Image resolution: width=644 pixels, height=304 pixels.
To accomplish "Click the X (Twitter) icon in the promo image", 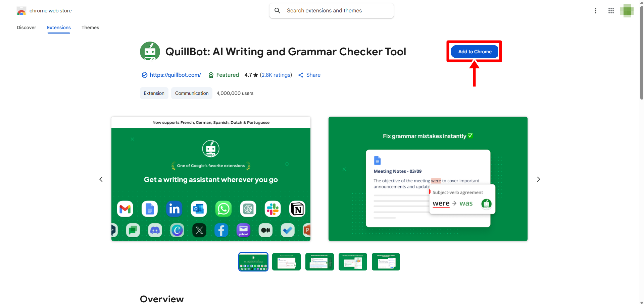I will [199, 230].
